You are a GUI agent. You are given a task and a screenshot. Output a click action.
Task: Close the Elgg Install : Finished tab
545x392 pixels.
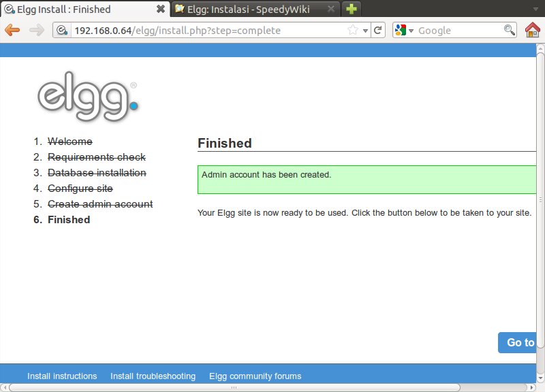160,9
